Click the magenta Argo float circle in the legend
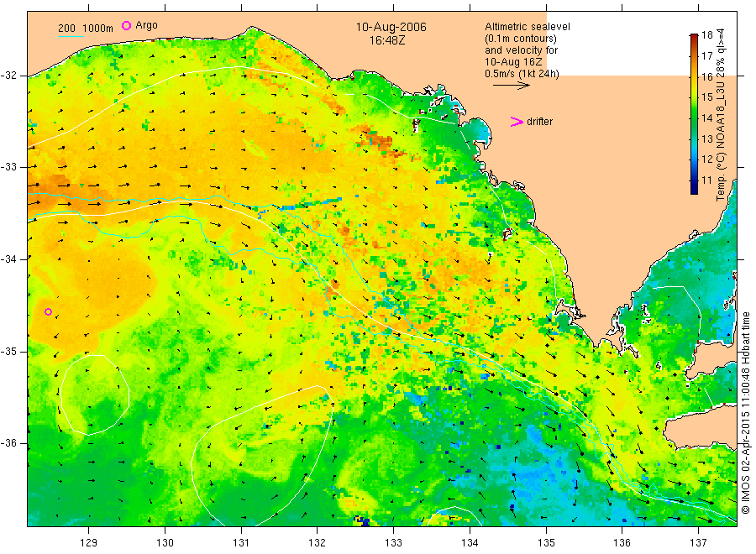 [x=126, y=25]
